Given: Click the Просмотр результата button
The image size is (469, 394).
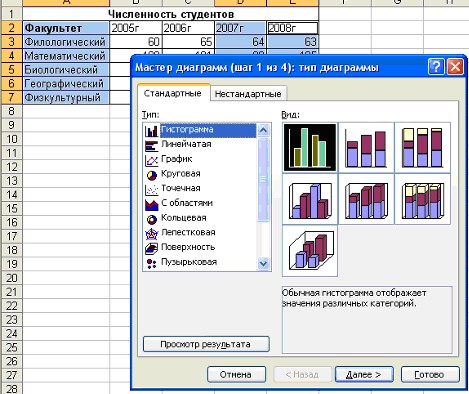Looking at the screenshot, I should tap(206, 344).
